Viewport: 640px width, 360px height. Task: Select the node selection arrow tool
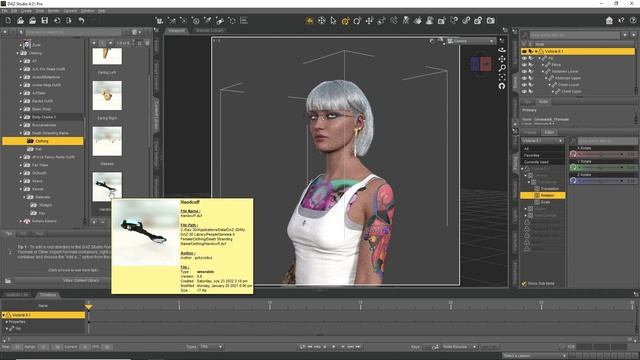tap(333, 20)
